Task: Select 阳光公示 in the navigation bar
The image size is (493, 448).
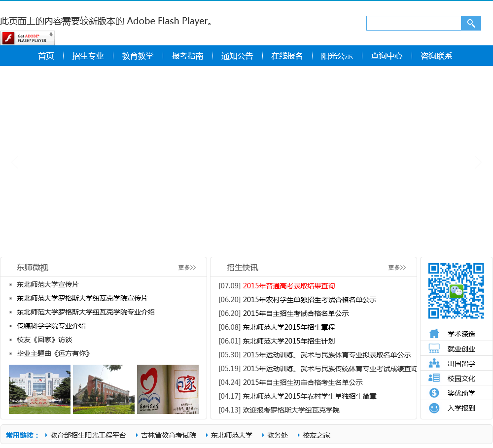Action: tap(337, 56)
